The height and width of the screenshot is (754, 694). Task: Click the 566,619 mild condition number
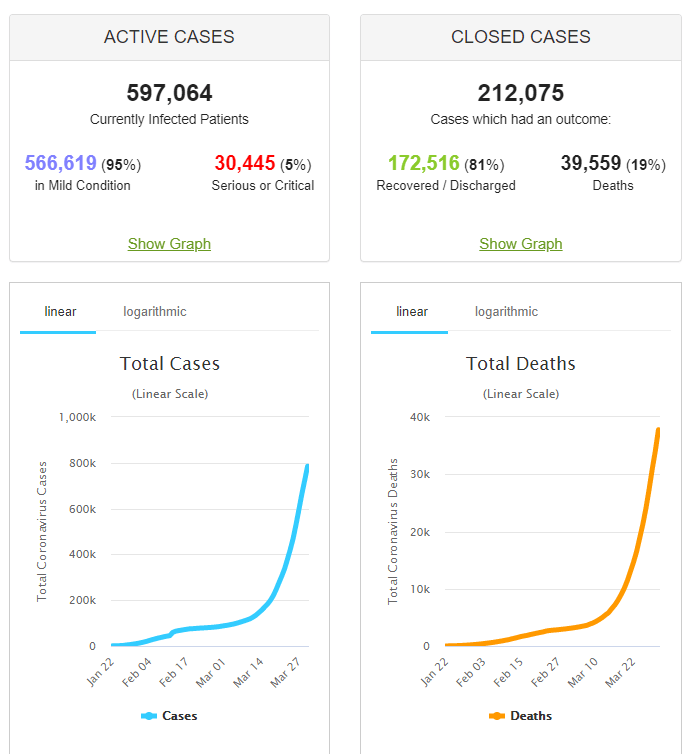60,163
